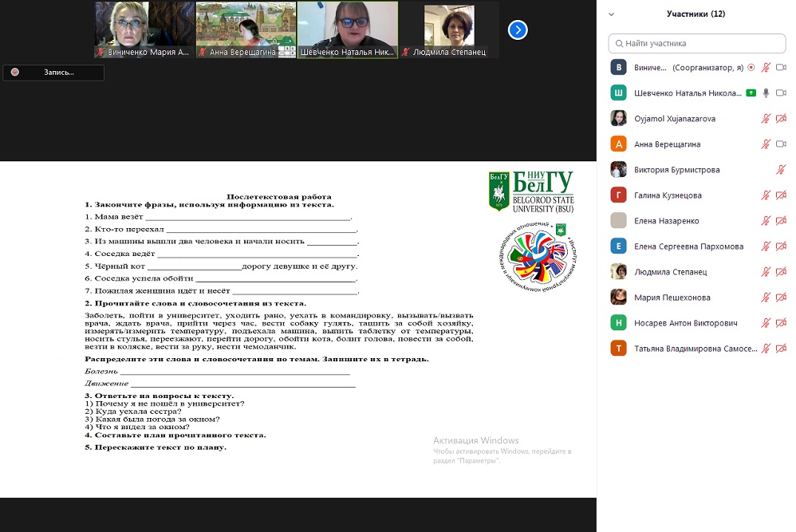Click the green screen-share icon next to Шевченко
This screenshot has height=532, width=796.
click(x=751, y=93)
